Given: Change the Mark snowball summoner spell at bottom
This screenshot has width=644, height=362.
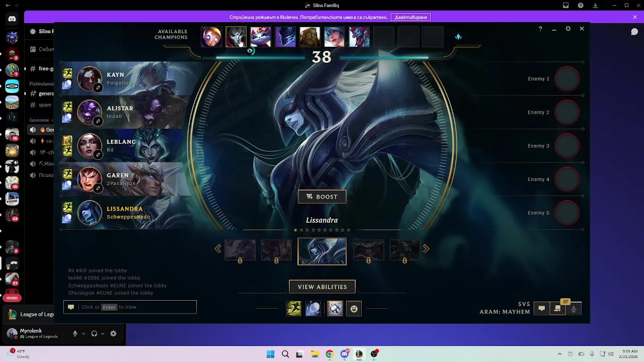Looking at the screenshot, I should 313,308.
